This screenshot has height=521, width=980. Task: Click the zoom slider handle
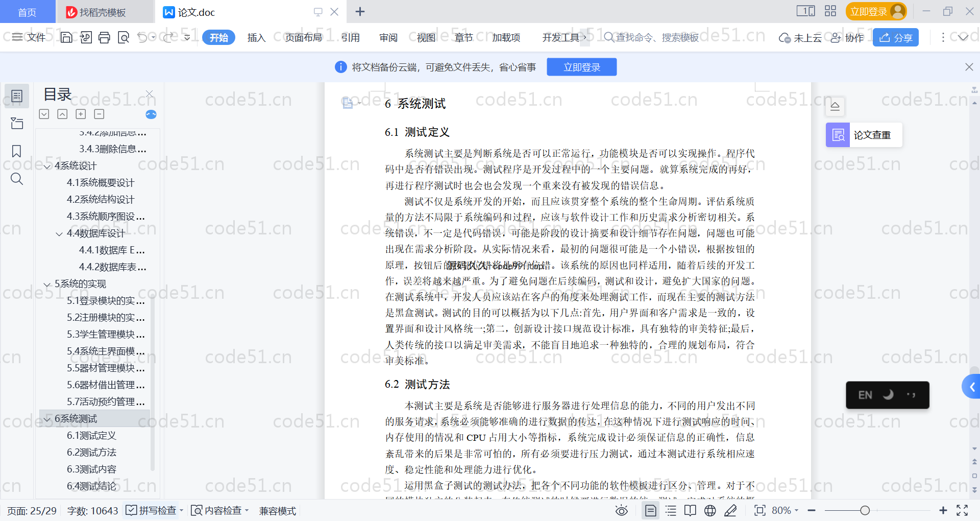point(865,510)
